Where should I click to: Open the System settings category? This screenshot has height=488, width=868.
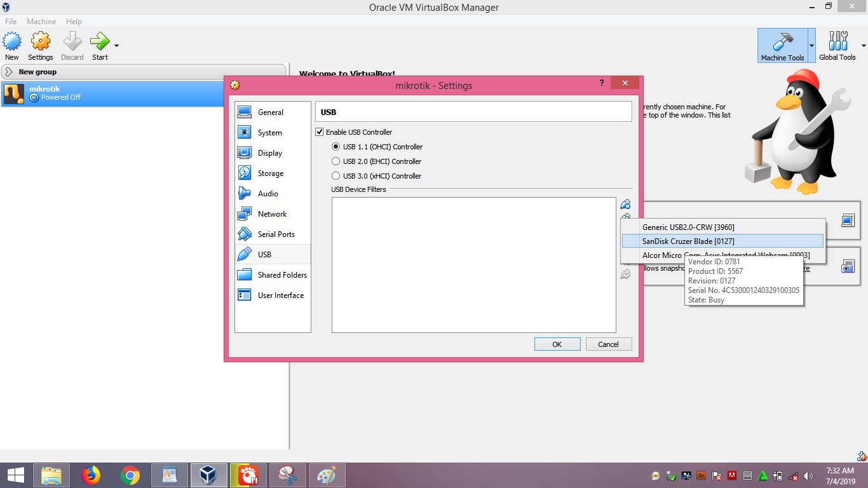(273, 133)
